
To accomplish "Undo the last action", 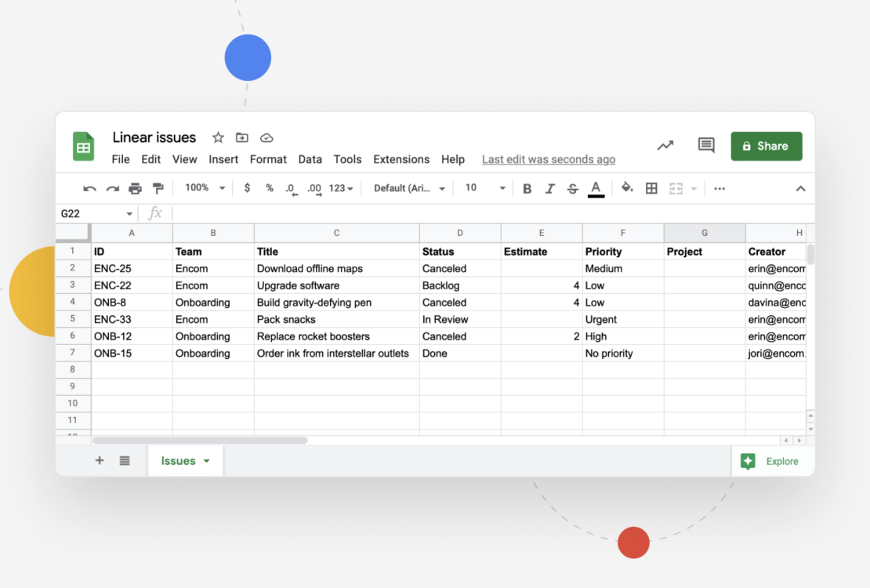I will pos(89,189).
